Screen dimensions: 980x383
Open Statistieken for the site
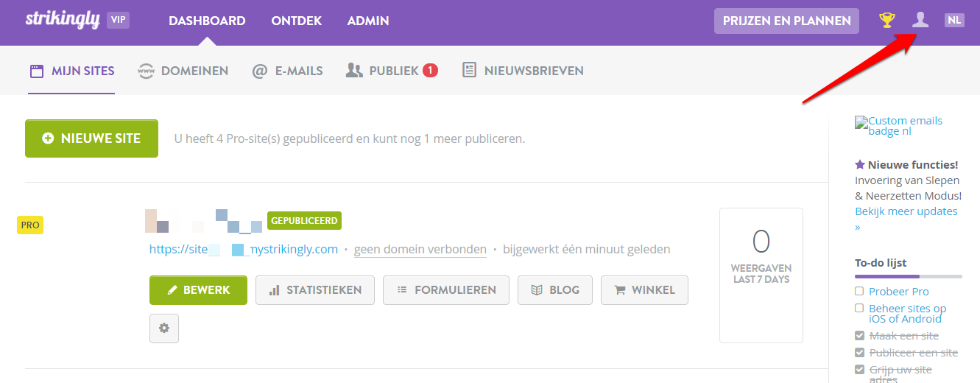pos(315,290)
